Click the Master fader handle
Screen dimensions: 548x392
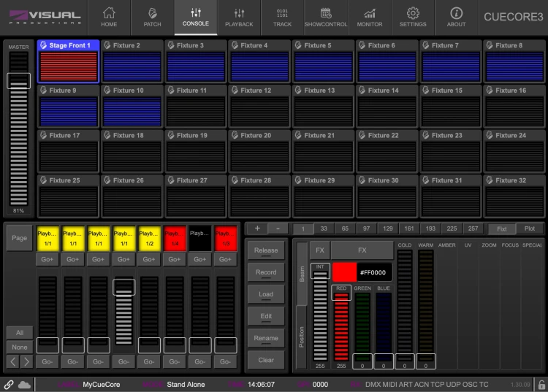[18, 80]
